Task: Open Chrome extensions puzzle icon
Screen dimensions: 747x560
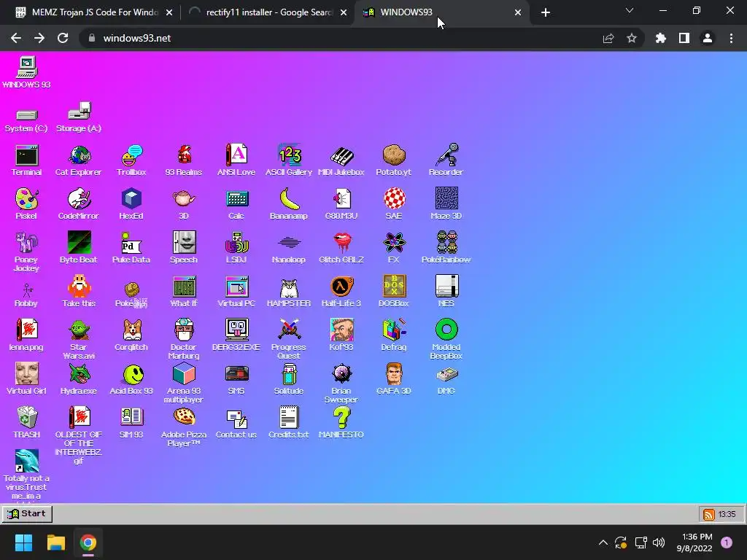Action: point(661,38)
